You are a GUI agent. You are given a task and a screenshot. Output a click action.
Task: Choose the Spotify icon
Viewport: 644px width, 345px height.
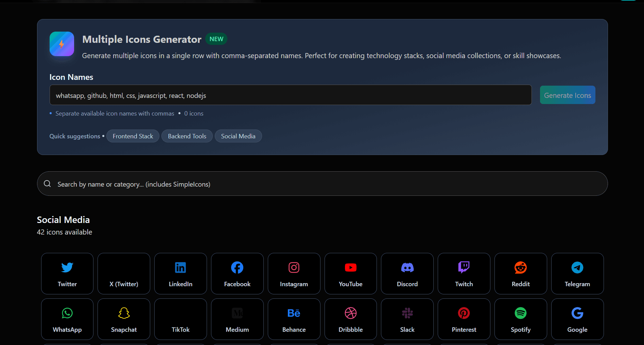(521, 313)
